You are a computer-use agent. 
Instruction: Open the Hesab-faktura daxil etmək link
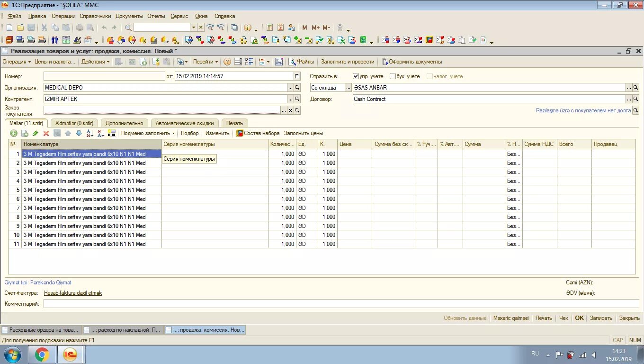73,293
